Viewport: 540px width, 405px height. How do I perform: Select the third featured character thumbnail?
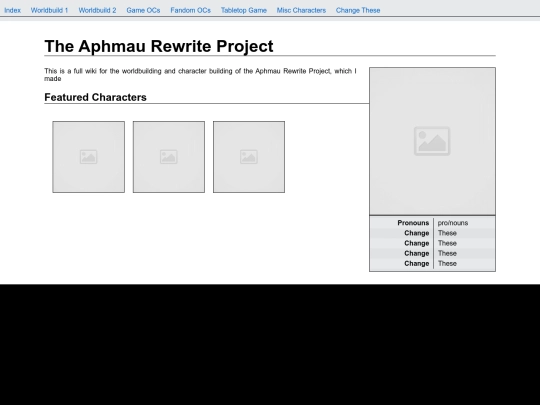pyautogui.click(x=249, y=157)
